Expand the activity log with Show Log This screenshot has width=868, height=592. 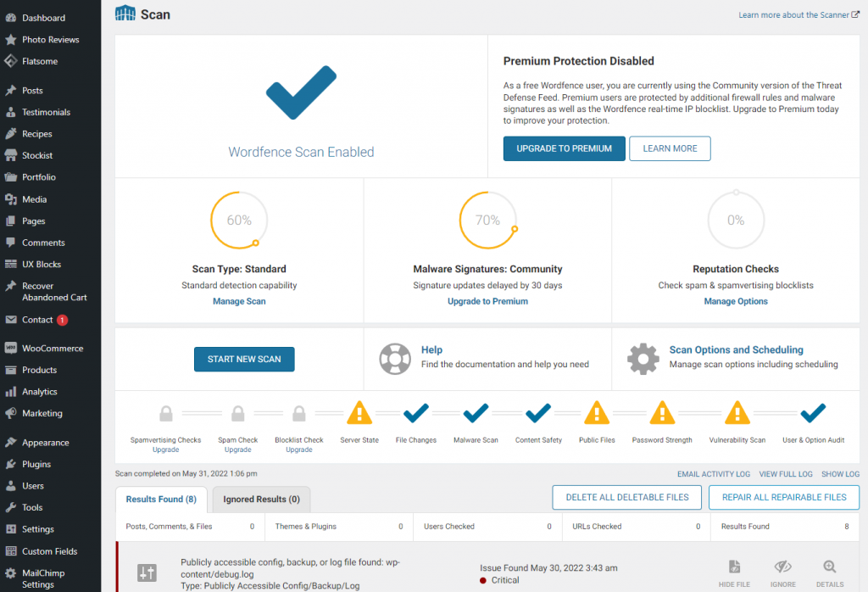(840, 474)
